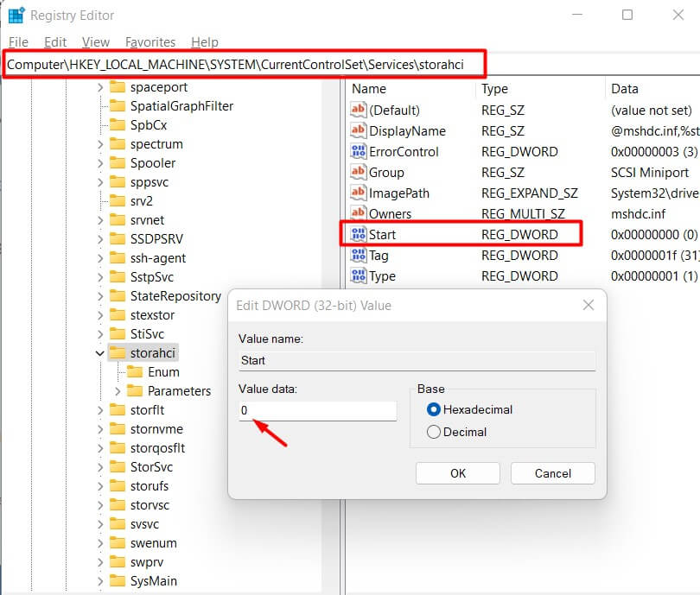
Task: Click the spaceport folder icon
Action: [118, 86]
